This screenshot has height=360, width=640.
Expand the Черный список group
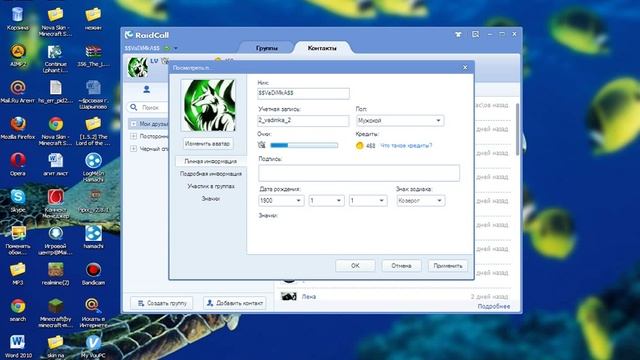pyautogui.click(x=133, y=149)
